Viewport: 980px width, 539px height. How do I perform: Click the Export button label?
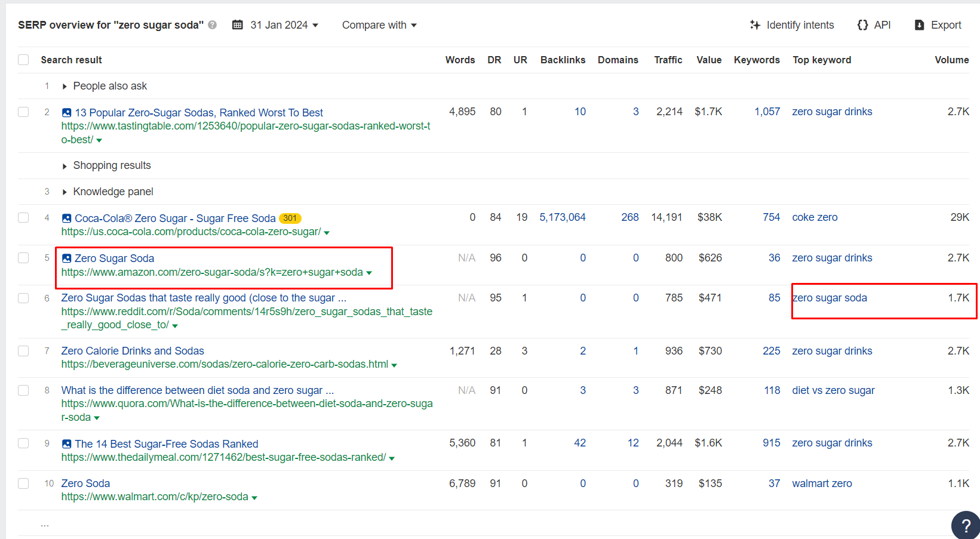coord(946,25)
